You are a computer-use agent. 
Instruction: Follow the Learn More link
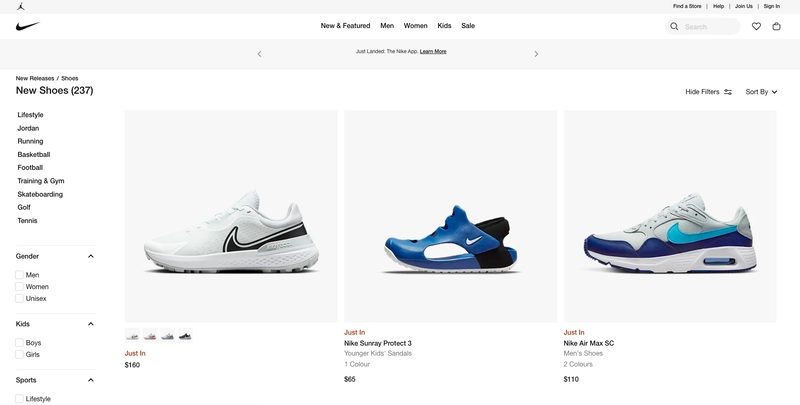(x=433, y=52)
